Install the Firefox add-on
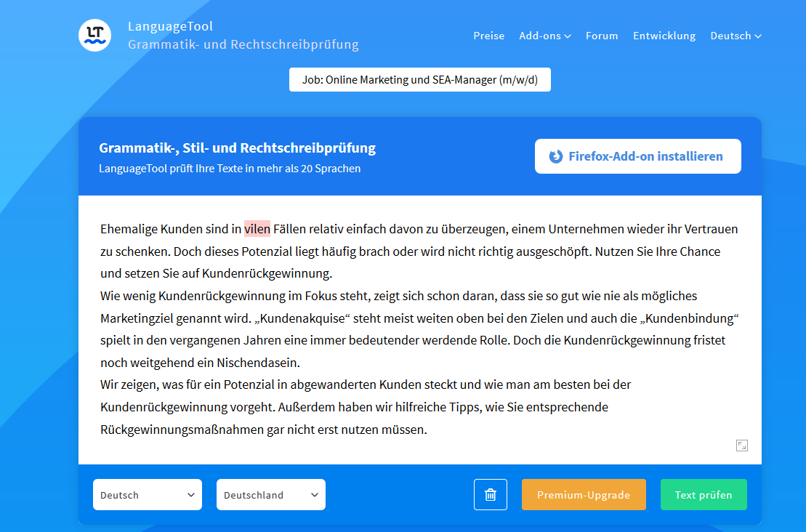The width and height of the screenshot is (806, 532). tap(638, 156)
